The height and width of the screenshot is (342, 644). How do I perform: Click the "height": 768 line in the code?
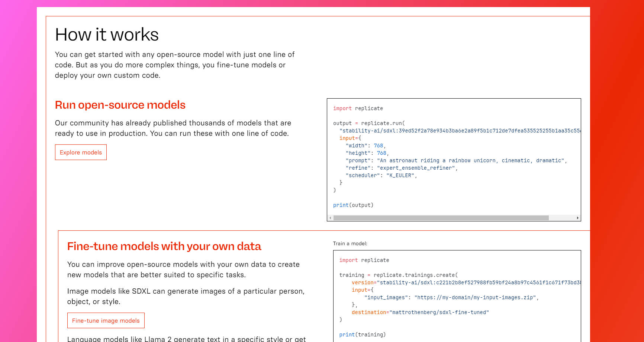[x=367, y=153]
